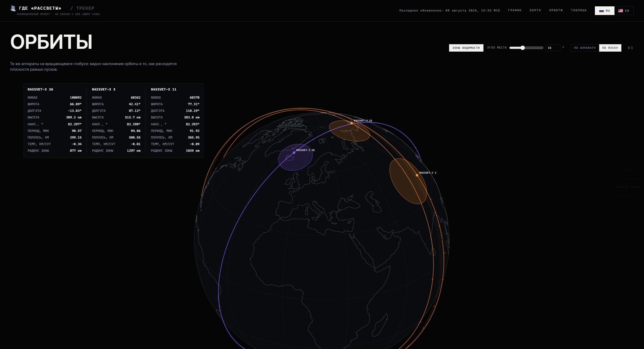The width and height of the screenshot is (644, 349).
Task: Click the Последнее обновление timestamp
Action: pos(450,11)
